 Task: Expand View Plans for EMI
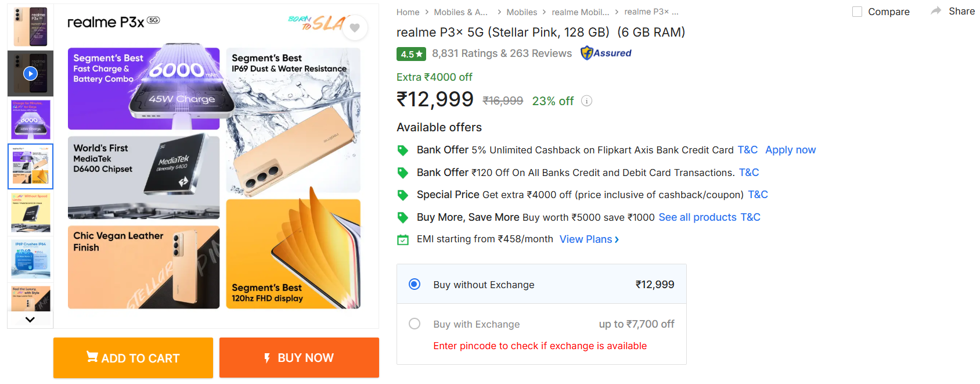(589, 239)
